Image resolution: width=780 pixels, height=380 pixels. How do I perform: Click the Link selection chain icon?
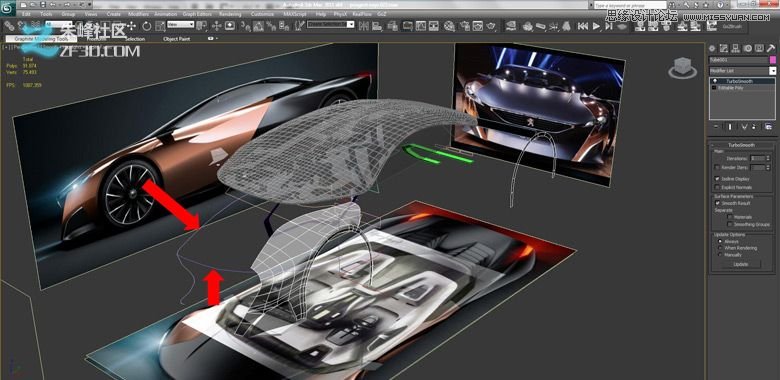(x=8, y=25)
